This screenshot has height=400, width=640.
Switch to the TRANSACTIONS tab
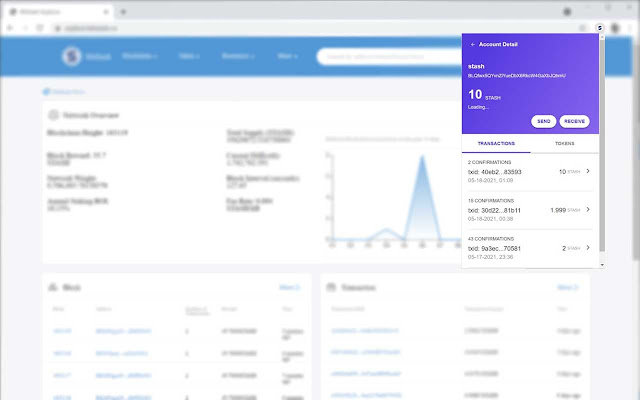(x=496, y=144)
